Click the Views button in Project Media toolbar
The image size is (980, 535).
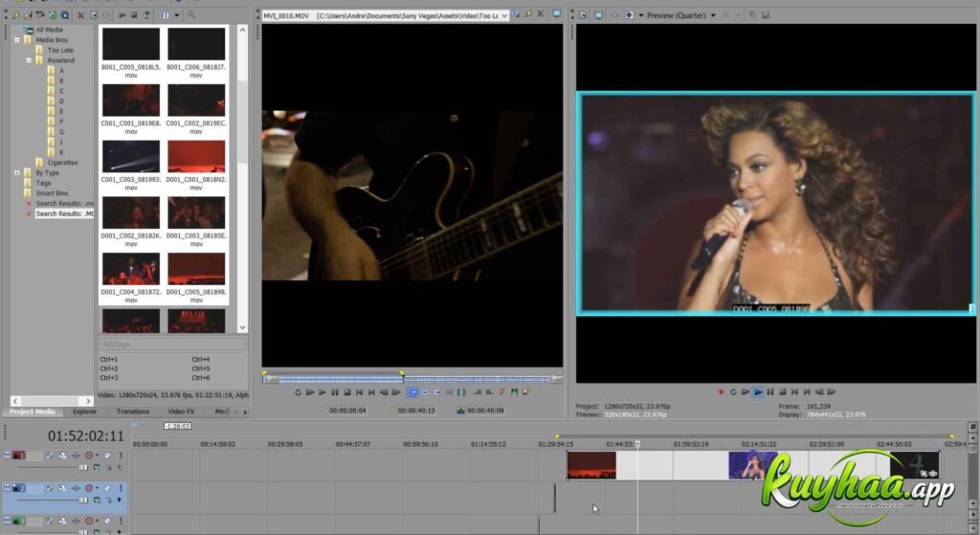click(165, 15)
